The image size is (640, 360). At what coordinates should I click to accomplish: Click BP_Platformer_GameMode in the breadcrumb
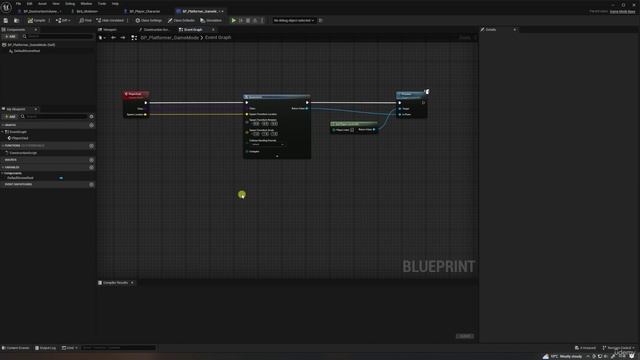coord(170,38)
